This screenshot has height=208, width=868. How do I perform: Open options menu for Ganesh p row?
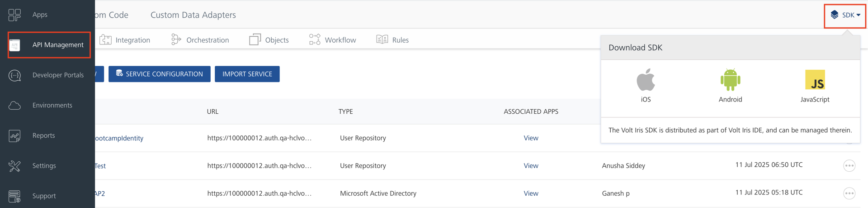849,193
